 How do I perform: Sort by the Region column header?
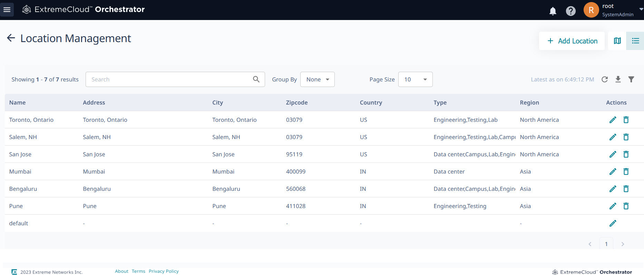[x=529, y=102]
